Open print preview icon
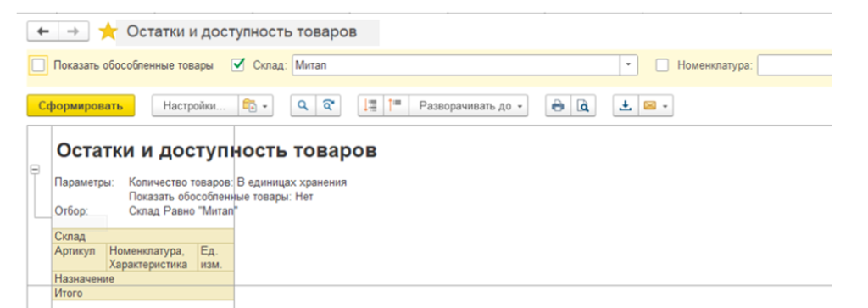Screen dimensions: 868x308 [x=583, y=105]
